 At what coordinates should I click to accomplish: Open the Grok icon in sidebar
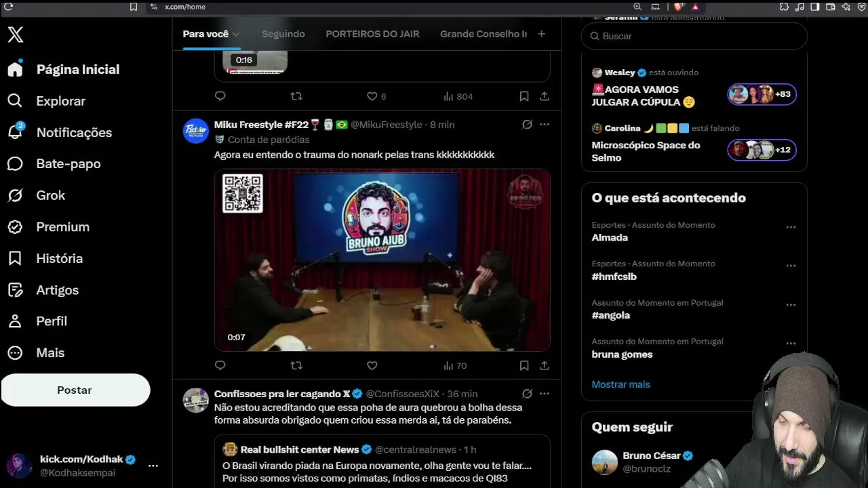(x=15, y=195)
